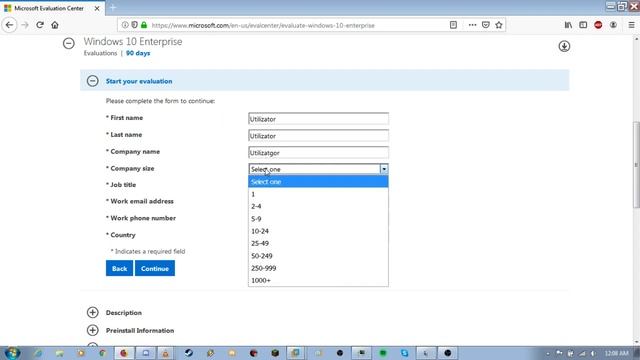The height and width of the screenshot is (360, 640).
Task: Show hidden system tray icons
Action: 548,353
